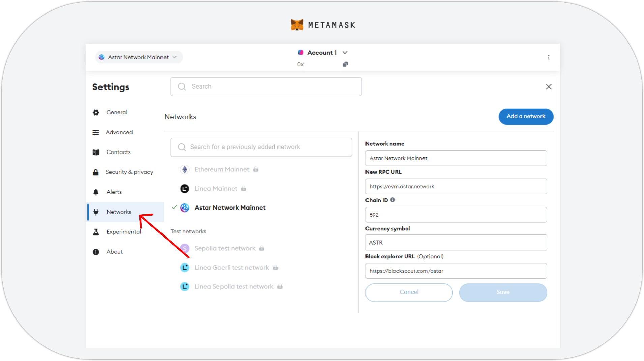Go to Security & privacy settings
This screenshot has height=361, width=644.
coord(129,172)
